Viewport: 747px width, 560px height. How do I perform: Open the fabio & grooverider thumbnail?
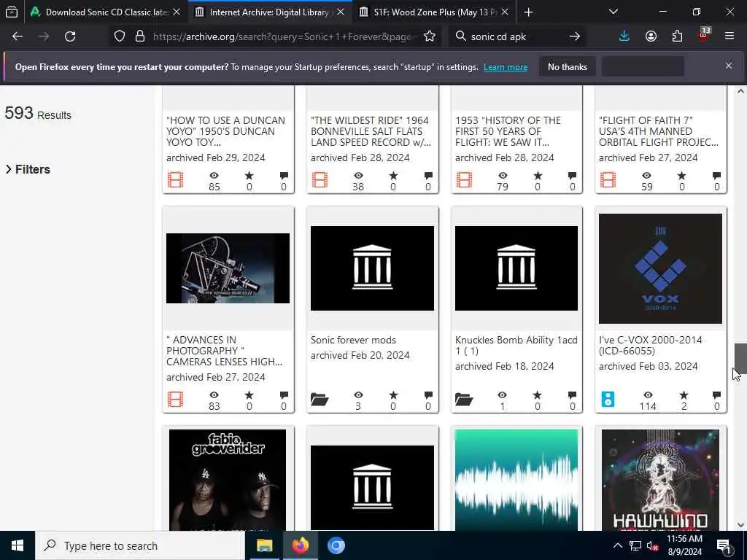[228, 480]
